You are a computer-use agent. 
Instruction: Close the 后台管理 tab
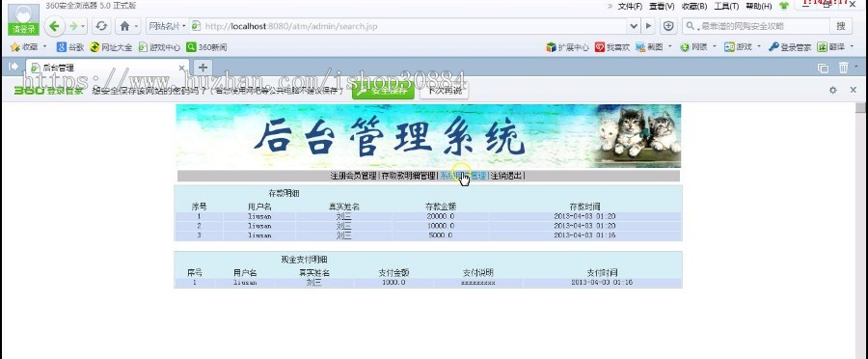tap(181, 68)
